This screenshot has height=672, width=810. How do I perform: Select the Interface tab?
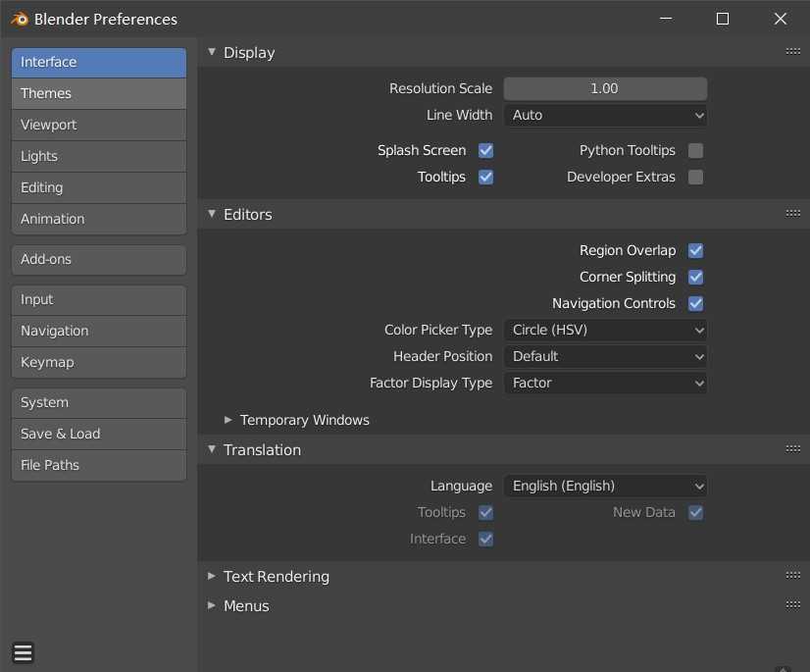click(x=99, y=63)
